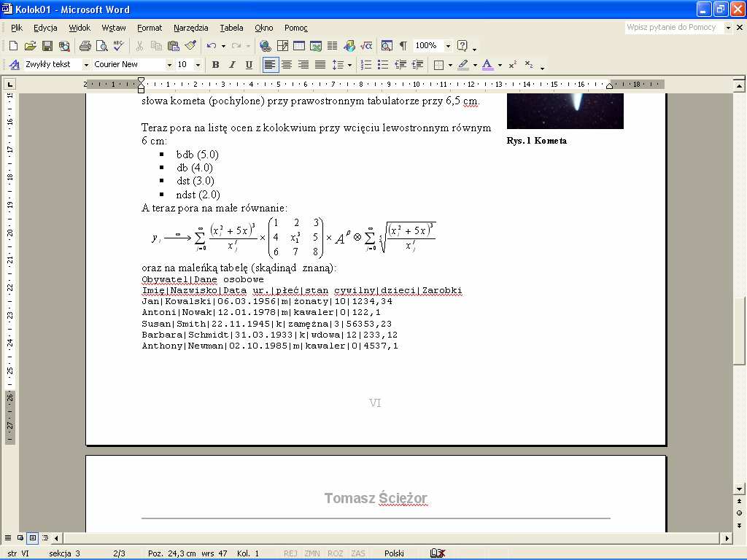Image resolution: width=747 pixels, height=560 pixels.
Task: Switch to Outline view button
Action: tap(45, 538)
